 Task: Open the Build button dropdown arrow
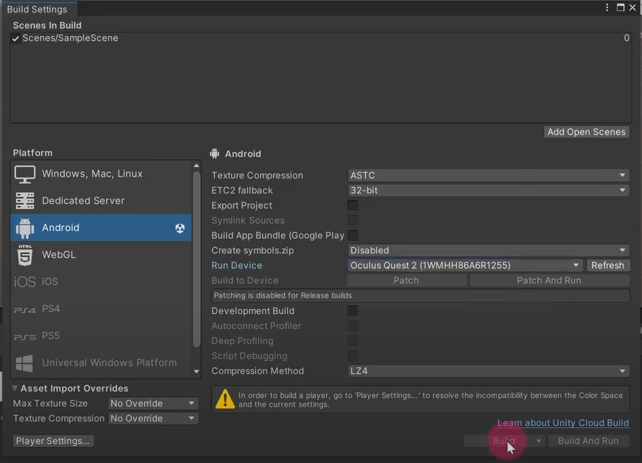538,441
